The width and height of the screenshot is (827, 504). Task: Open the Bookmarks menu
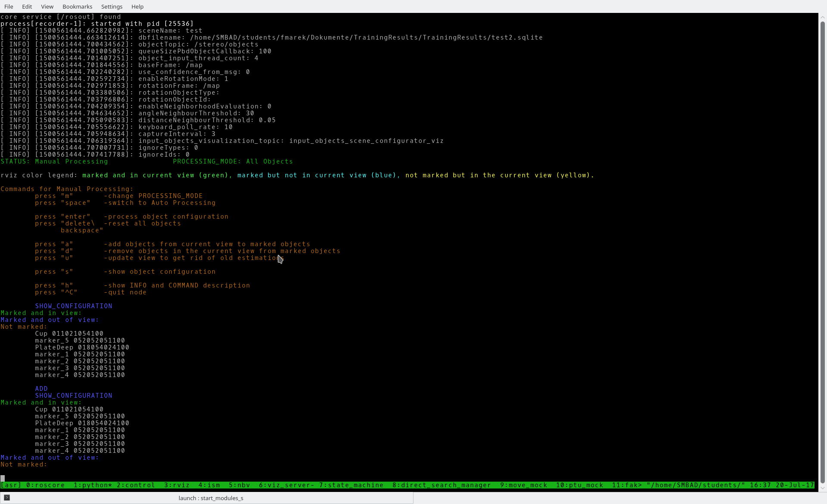point(77,6)
